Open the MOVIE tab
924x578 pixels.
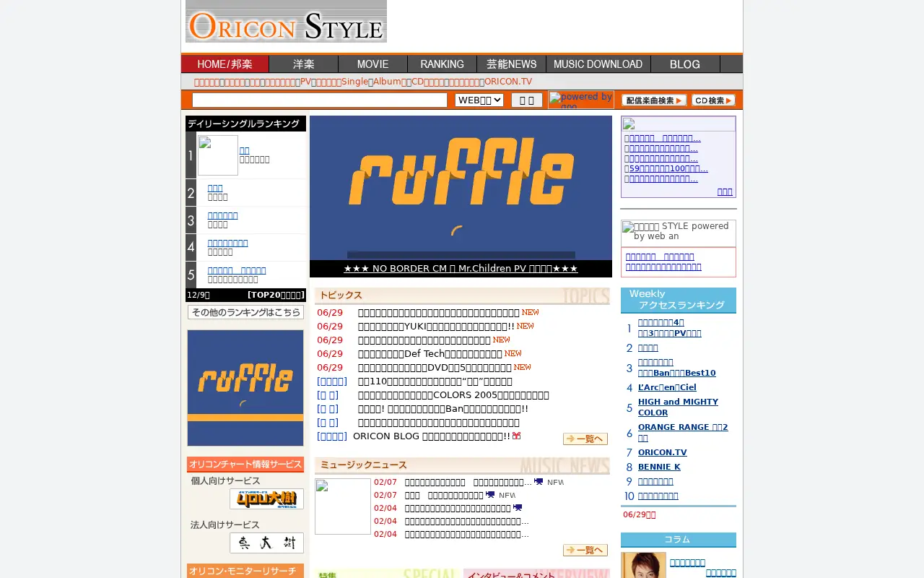(x=372, y=64)
